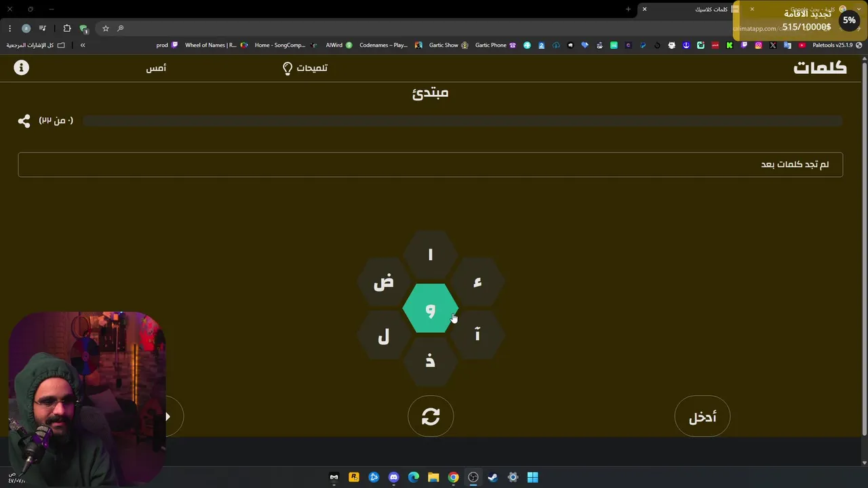Viewport: 868px width, 488px height.
Task: Open AlWird bookmark
Action: 339,45
